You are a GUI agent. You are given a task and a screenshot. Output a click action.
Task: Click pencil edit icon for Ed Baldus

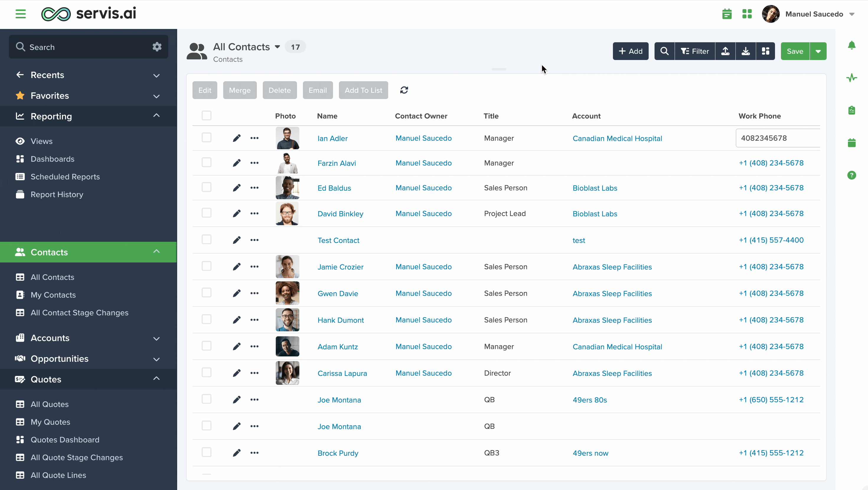(x=236, y=188)
